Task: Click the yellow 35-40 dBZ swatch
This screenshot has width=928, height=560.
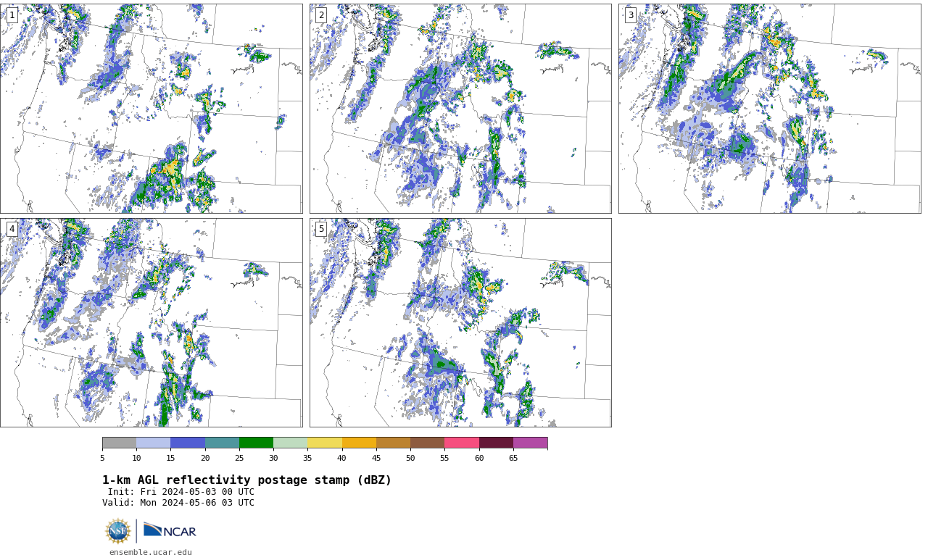Action: [325, 443]
